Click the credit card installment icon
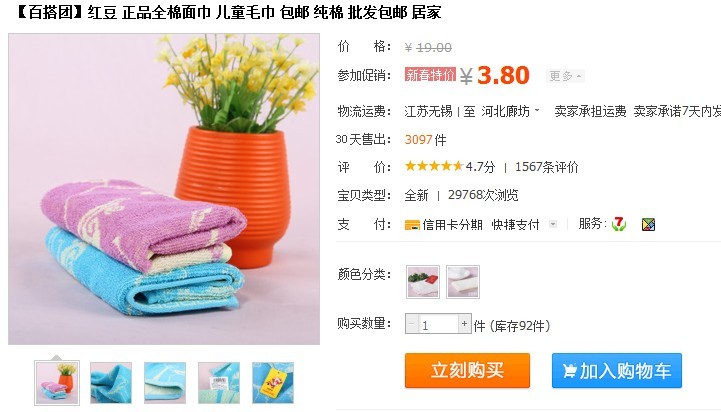 412,225
